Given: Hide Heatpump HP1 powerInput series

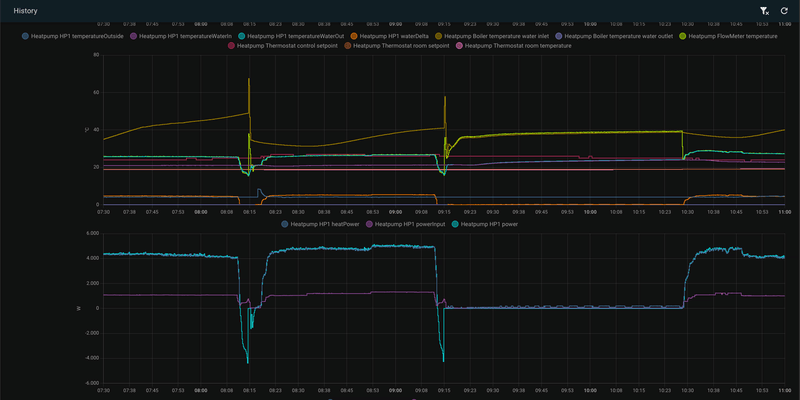Looking at the screenshot, I should (409, 225).
